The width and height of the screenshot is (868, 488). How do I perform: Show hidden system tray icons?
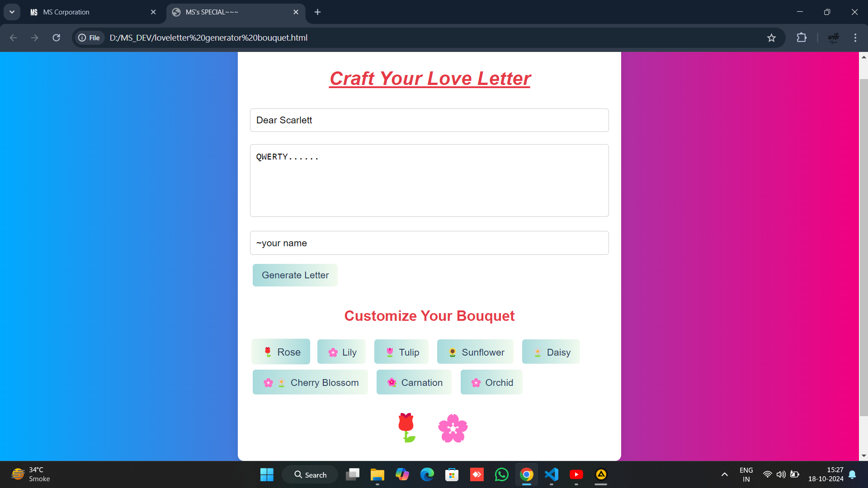(x=724, y=474)
